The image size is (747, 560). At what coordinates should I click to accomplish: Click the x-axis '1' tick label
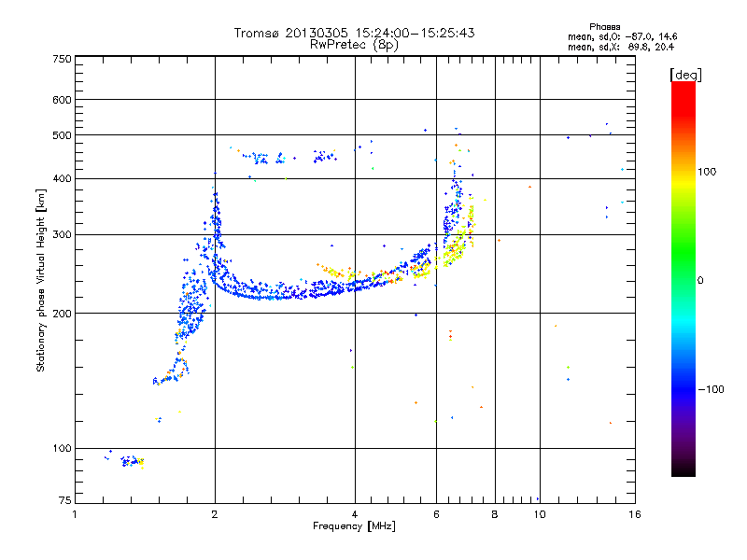[x=75, y=514]
